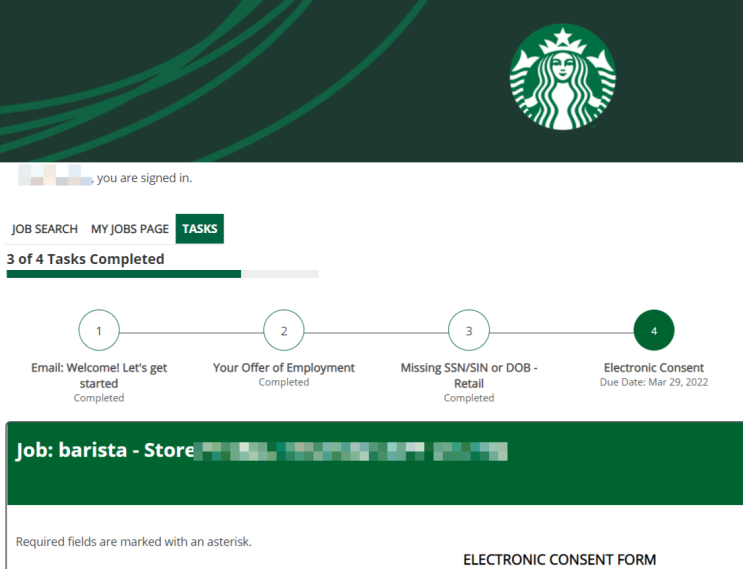This screenshot has height=569, width=743.
Task: Open 'Missing SSN/SIN or DOB - Retail' task
Action: tap(469, 375)
